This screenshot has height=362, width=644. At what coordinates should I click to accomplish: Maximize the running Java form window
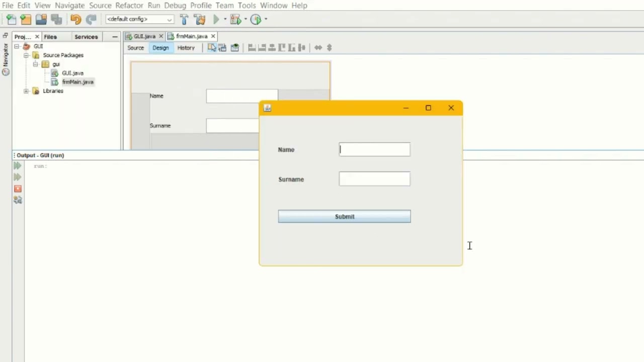(x=428, y=108)
